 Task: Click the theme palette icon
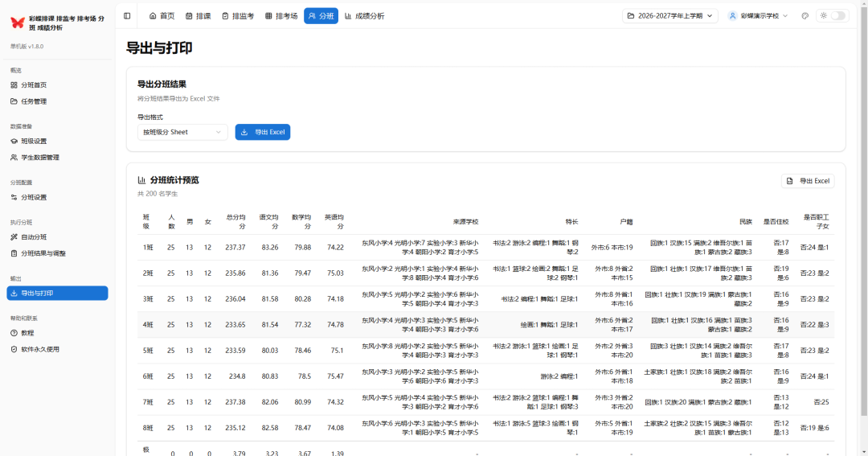pyautogui.click(x=805, y=16)
